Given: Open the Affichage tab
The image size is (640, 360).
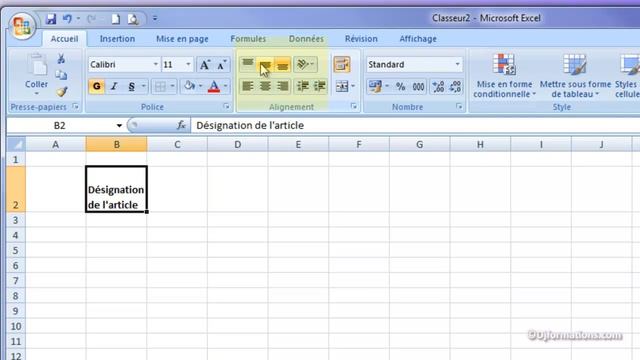Looking at the screenshot, I should tap(418, 39).
